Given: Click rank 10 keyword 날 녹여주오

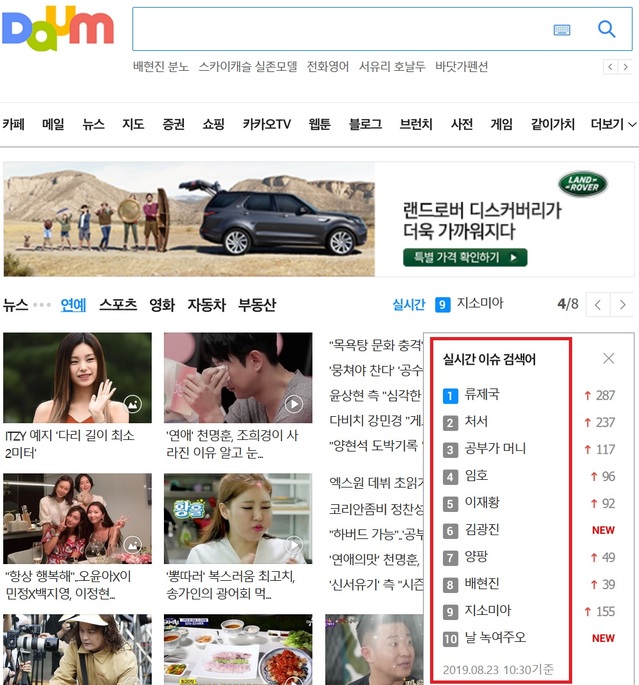Looking at the screenshot, I should pyautogui.click(x=495, y=638).
